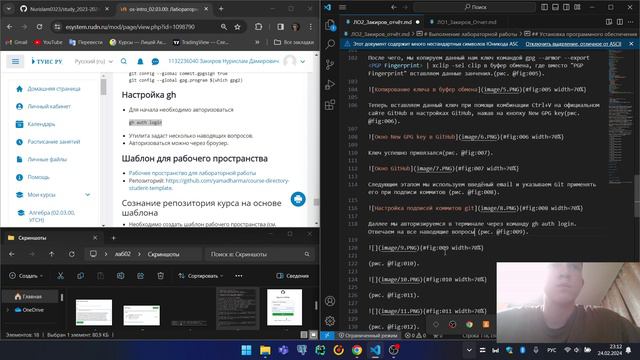640x360 pixels.
Task: Split the VS Code editor to the right
Action: [x=620, y=22]
